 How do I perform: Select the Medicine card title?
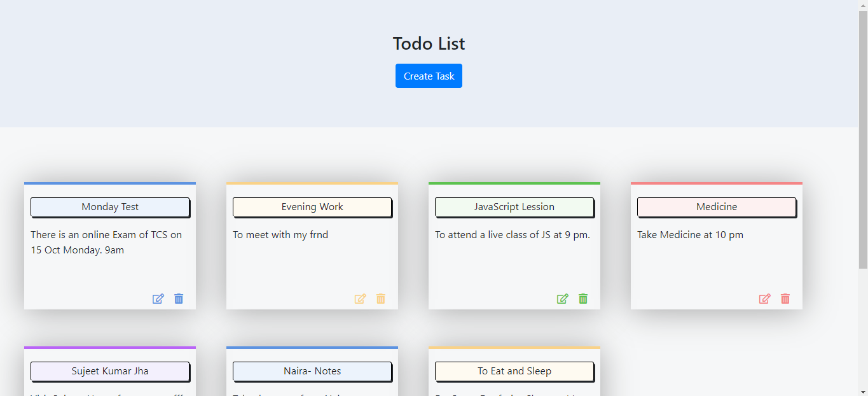(x=717, y=207)
